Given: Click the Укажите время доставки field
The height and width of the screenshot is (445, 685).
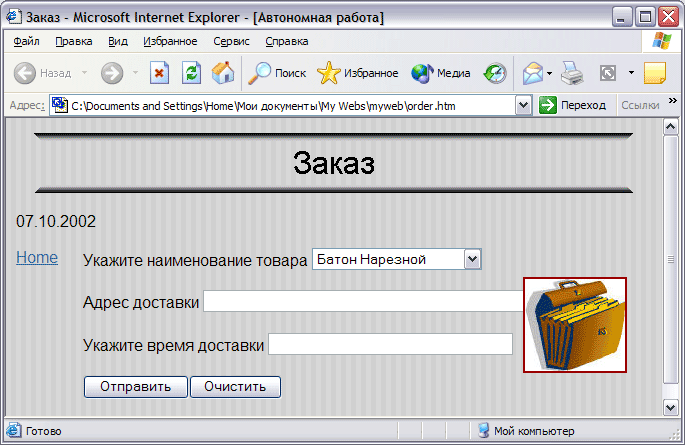Looking at the screenshot, I should coord(390,344).
